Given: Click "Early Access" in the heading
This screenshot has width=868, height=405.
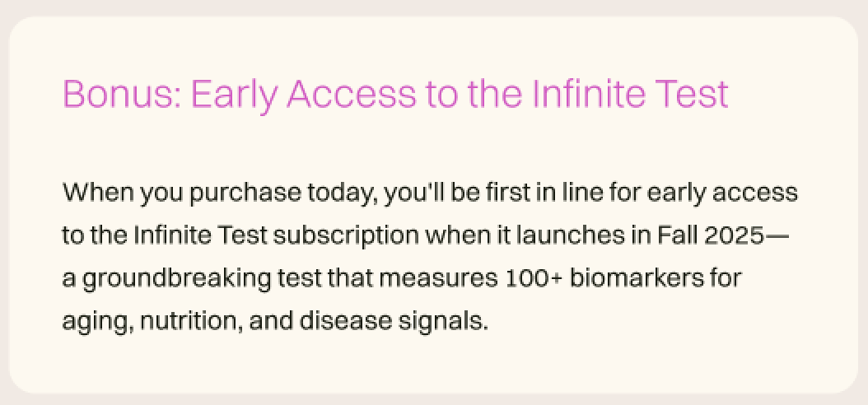Looking at the screenshot, I should (303, 95).
